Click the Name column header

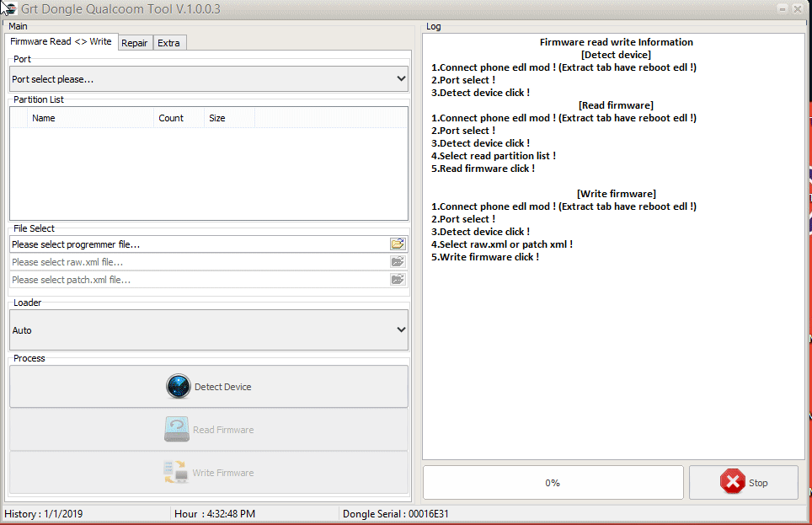click(x=91, y=118)
